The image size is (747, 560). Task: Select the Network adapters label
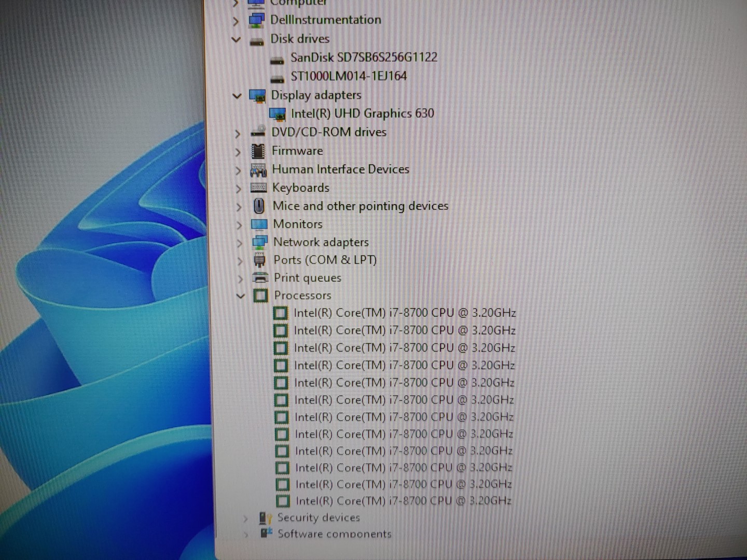(x=321, y=242)
